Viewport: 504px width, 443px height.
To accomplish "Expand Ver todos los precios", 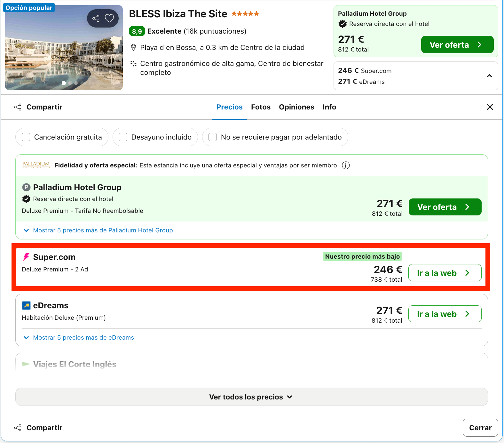I will 252,397.
